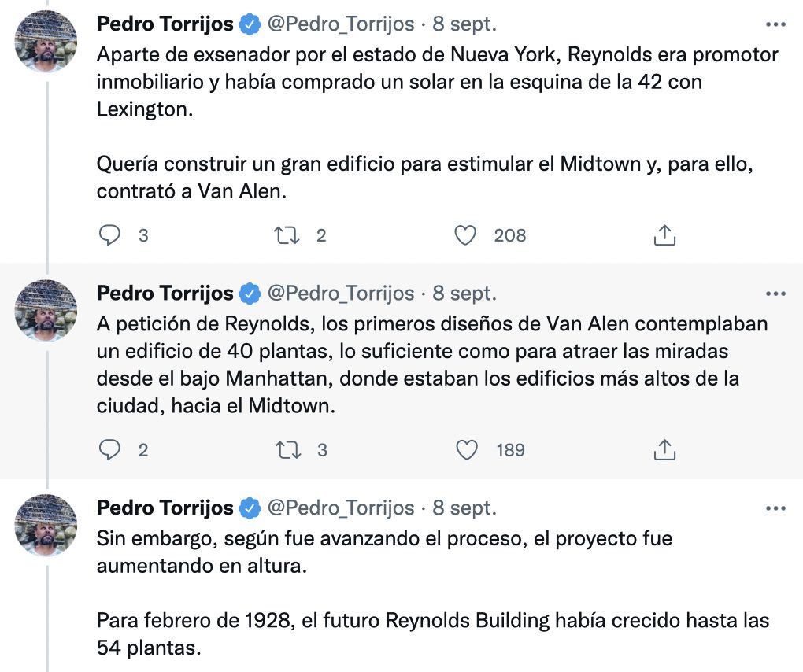Open the 8 sept. timestamp of the last tweet
Screen dimensions: 803x672
pyautogui.click(x=464, y=508)
